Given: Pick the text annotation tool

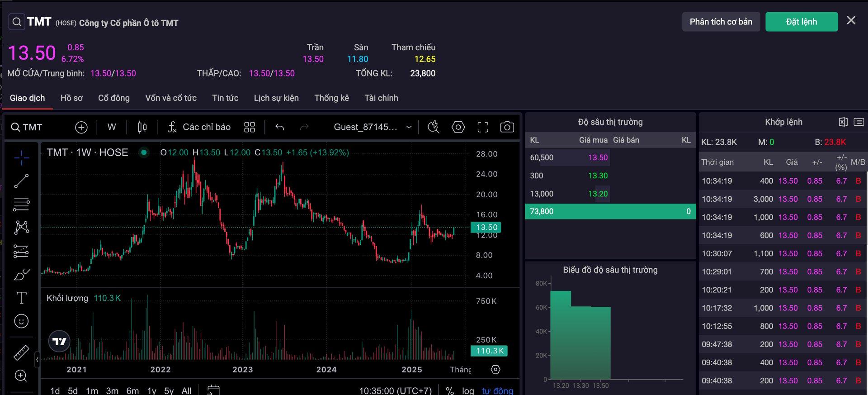Looking at the screenshot, I should pyautogui.click(x=21, y=298).
